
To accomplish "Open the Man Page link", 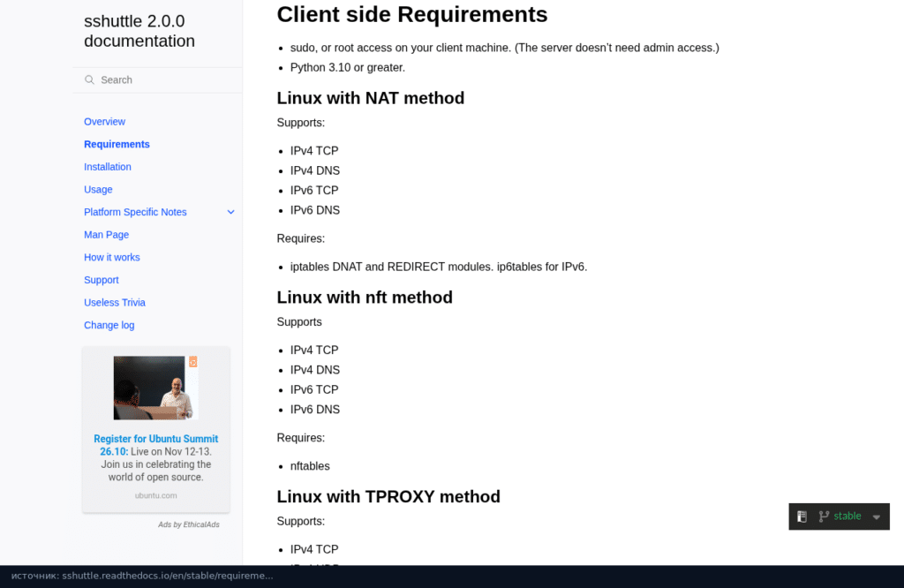I will tap(107, 235).
